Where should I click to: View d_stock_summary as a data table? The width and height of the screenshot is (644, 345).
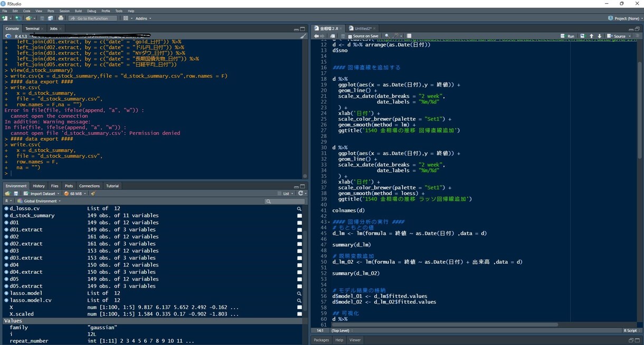click(299, 216)
